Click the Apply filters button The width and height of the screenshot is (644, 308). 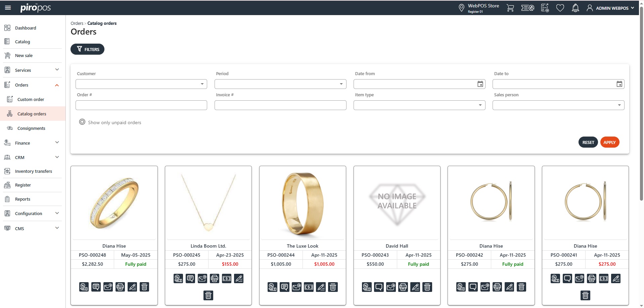609,142
